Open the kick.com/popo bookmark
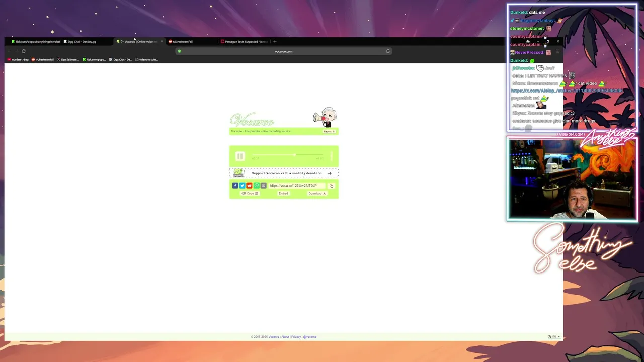Image resolution: width=644 pixels, height=362 pixels. pyautogui.click(x=94, y=60)
